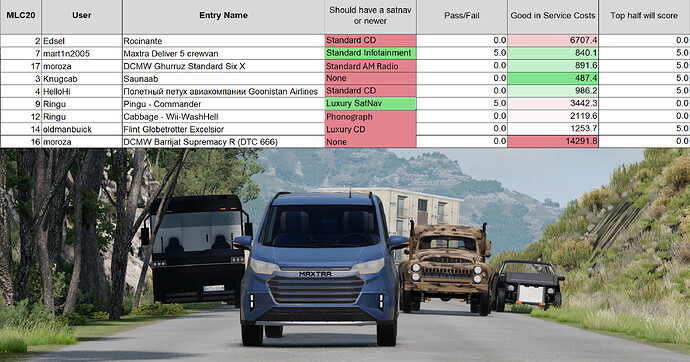The image size is (690, 362).
Task: Select the black bus behind the trees
Action: coord(196,249)
